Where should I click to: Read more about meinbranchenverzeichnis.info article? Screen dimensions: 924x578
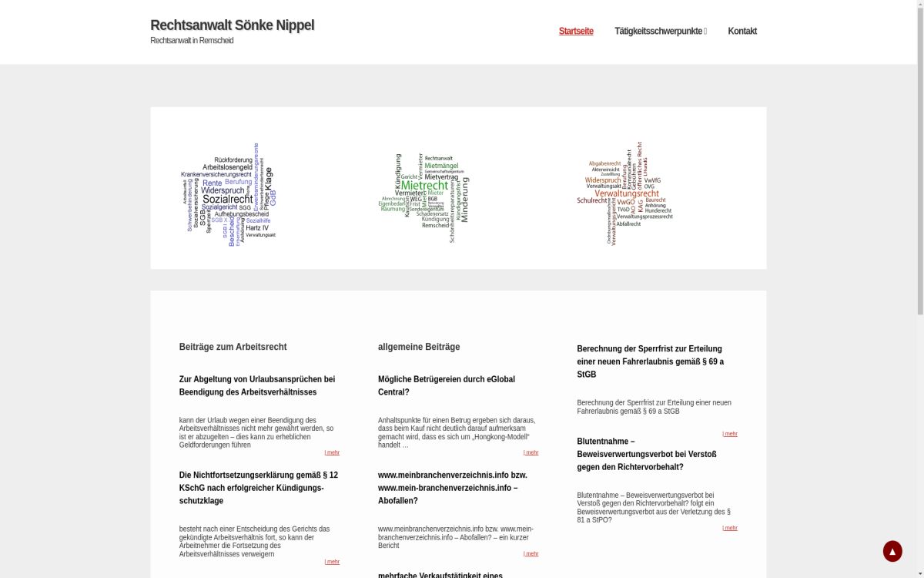click(531, 553)
